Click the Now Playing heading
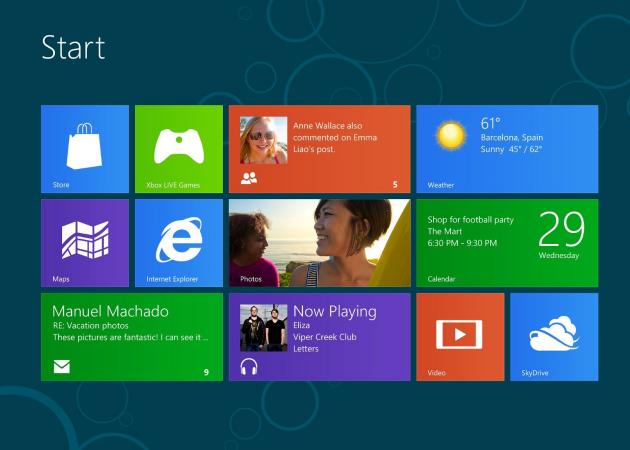This screenshot has width=630, height=450. point(334,311)
